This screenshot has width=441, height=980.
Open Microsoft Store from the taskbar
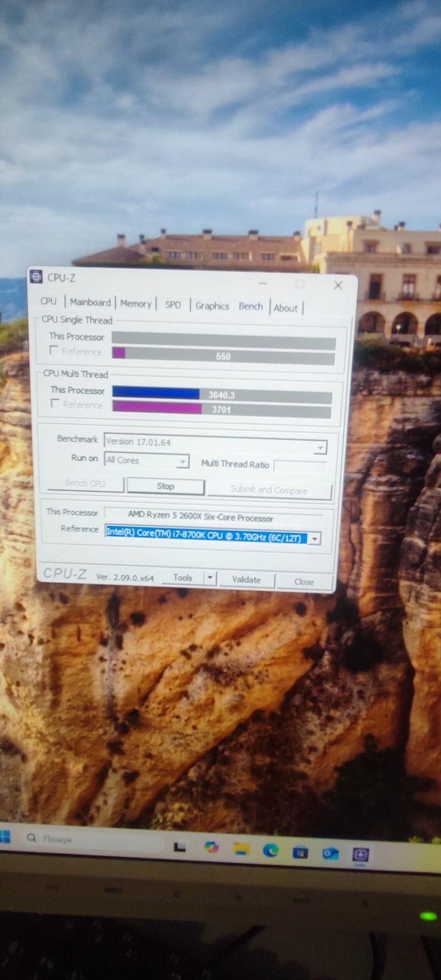pos(300,852)
